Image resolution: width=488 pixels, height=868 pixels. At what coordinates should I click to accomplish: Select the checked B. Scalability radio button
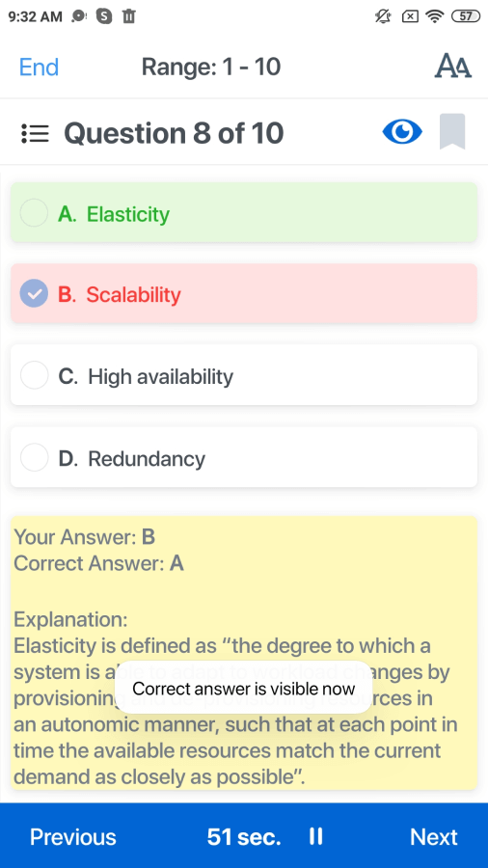(34, 294)
